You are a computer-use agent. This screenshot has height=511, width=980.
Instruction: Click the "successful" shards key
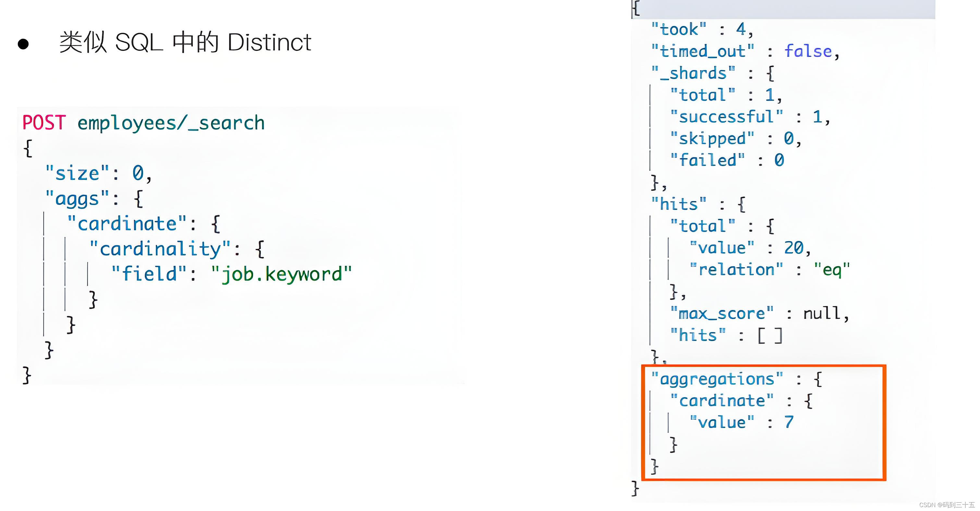click(x=727, y=117)
